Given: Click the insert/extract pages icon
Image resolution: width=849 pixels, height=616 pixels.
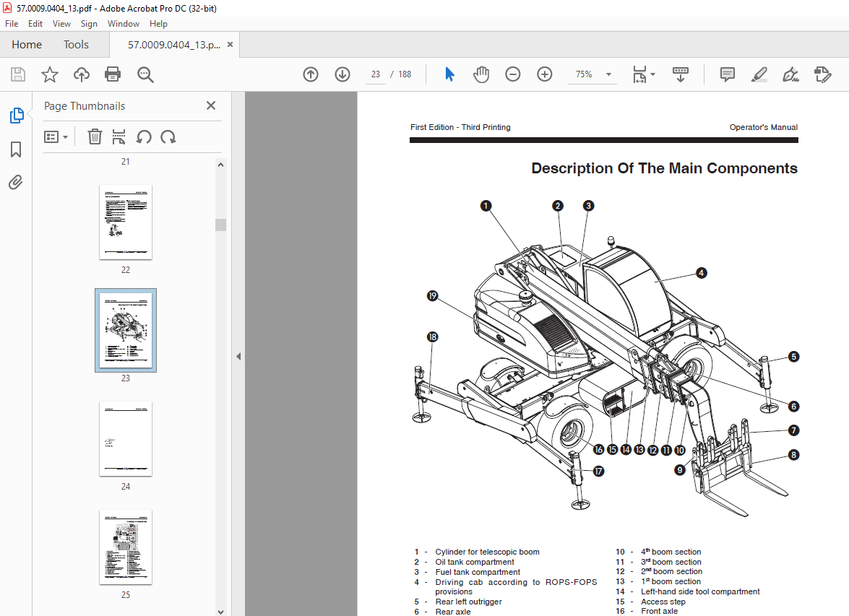Looking at the screenshot, I should 118,137.
